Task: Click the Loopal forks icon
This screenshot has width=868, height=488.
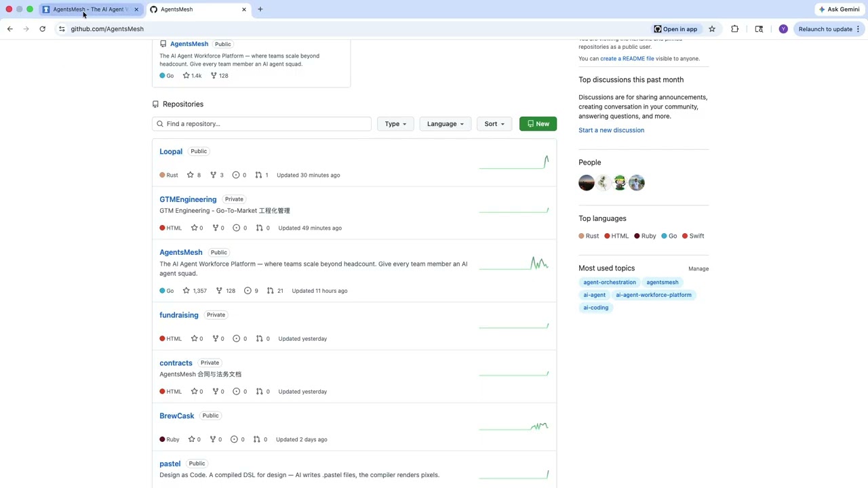Action: (x=214, y=175)
